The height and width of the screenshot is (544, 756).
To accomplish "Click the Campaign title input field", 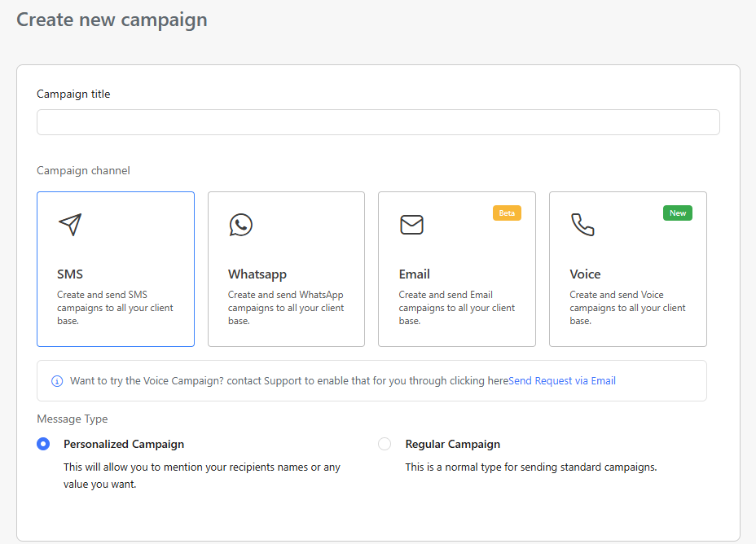I will pos(378,122).
